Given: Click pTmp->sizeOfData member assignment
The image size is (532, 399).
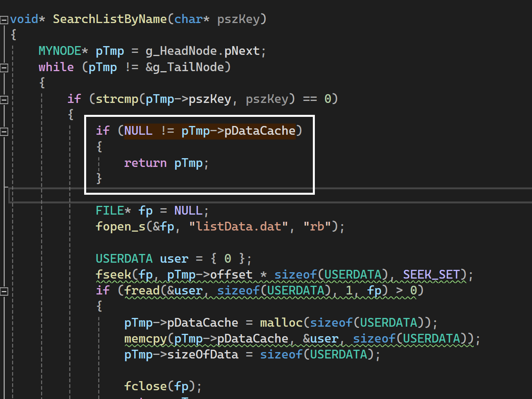Looking at the screenshot, I should tap(181, 355).
